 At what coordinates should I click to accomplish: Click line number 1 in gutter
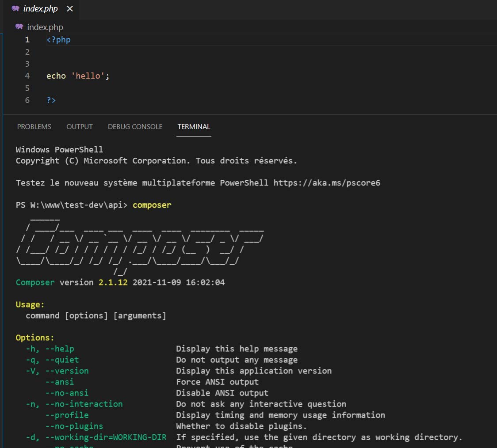[27, 40]
